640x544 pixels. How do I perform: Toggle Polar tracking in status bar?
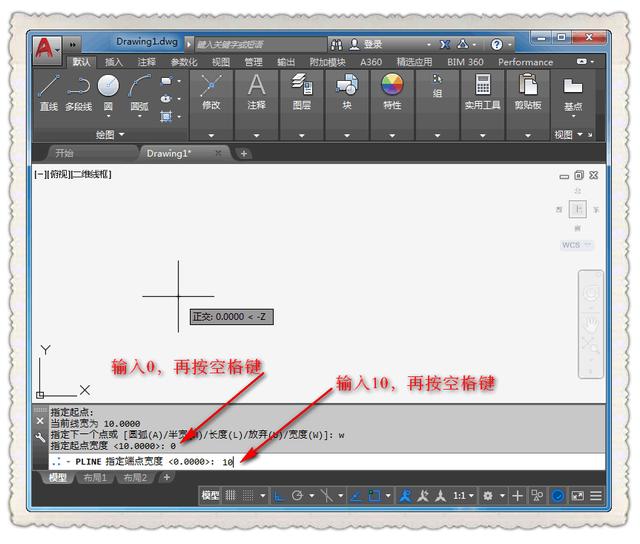(x=297, y=496)
